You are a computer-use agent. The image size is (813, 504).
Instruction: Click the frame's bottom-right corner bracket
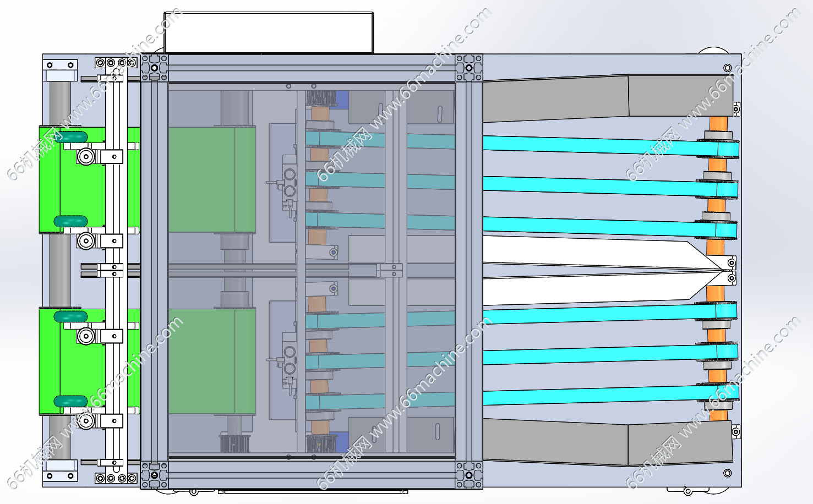tap(469, 474)
